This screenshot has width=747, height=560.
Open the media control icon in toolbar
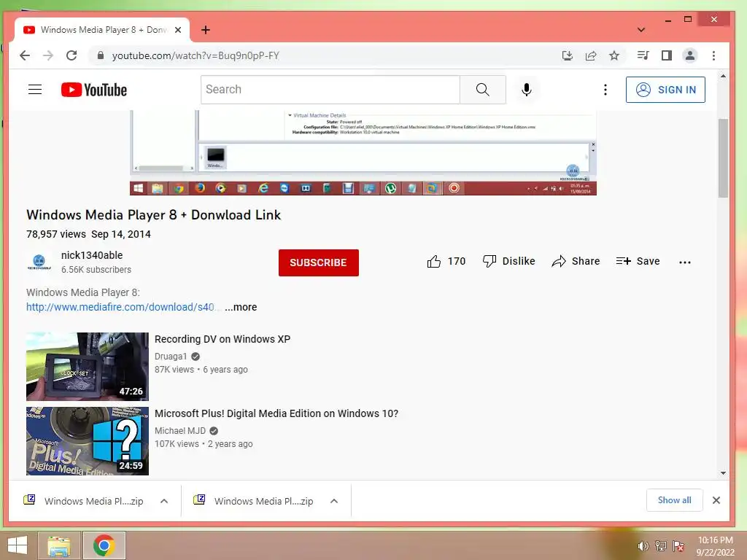(643, 55)
